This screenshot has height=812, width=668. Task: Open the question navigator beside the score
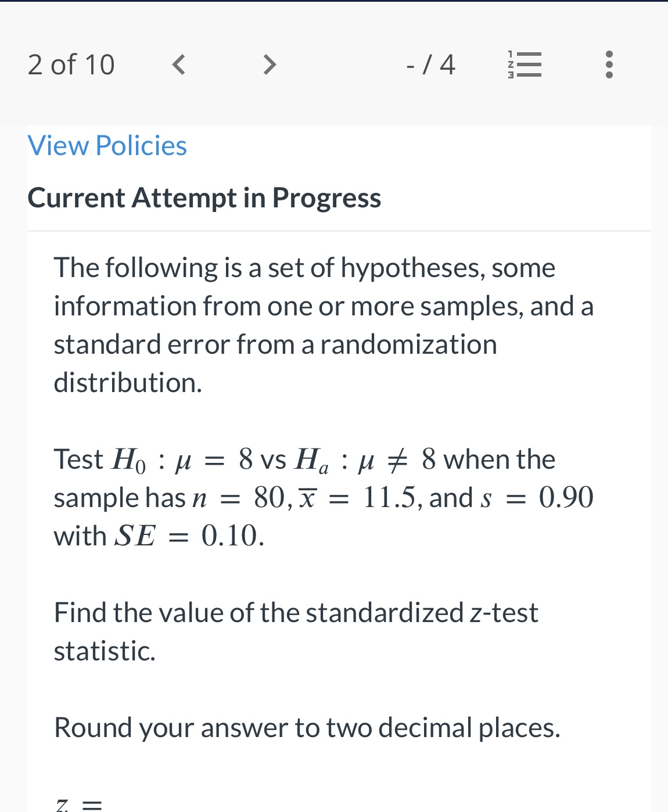(525, 64)
